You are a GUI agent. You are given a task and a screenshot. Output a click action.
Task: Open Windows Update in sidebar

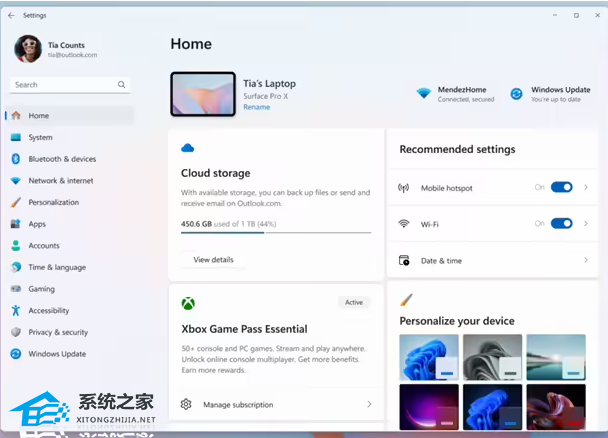(70, 354)
